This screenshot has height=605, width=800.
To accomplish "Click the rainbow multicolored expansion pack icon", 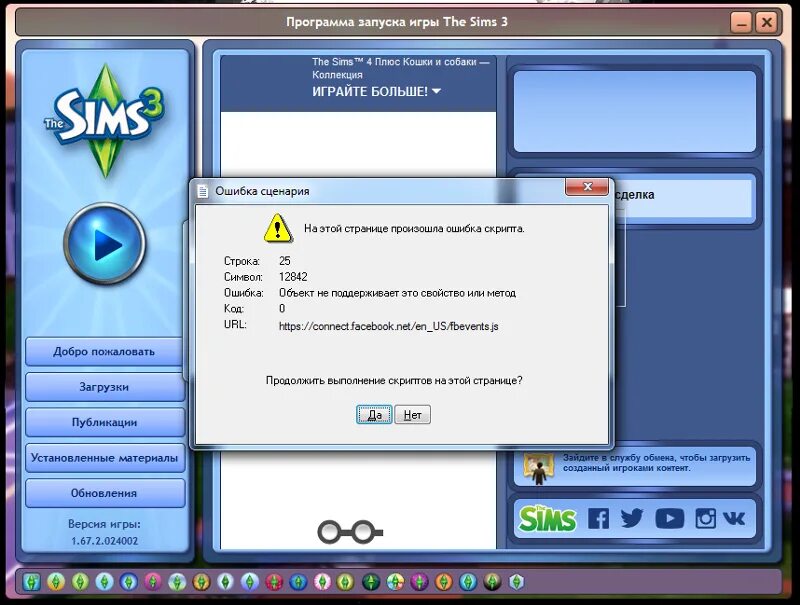I will tap(395, 582).
